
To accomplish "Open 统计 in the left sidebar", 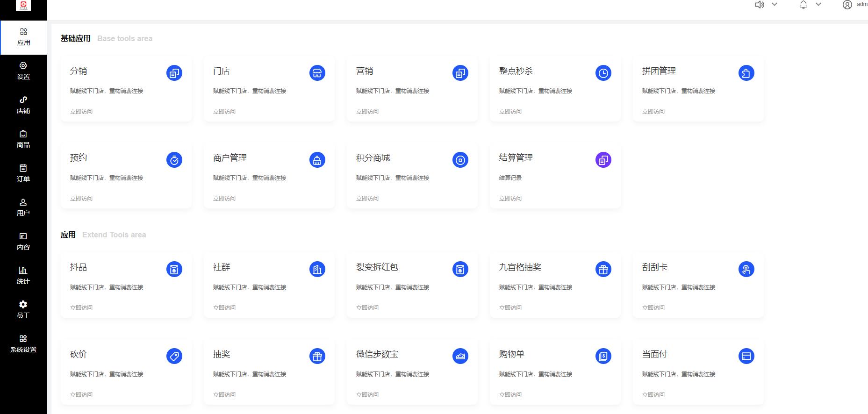I will pos(23,276).
